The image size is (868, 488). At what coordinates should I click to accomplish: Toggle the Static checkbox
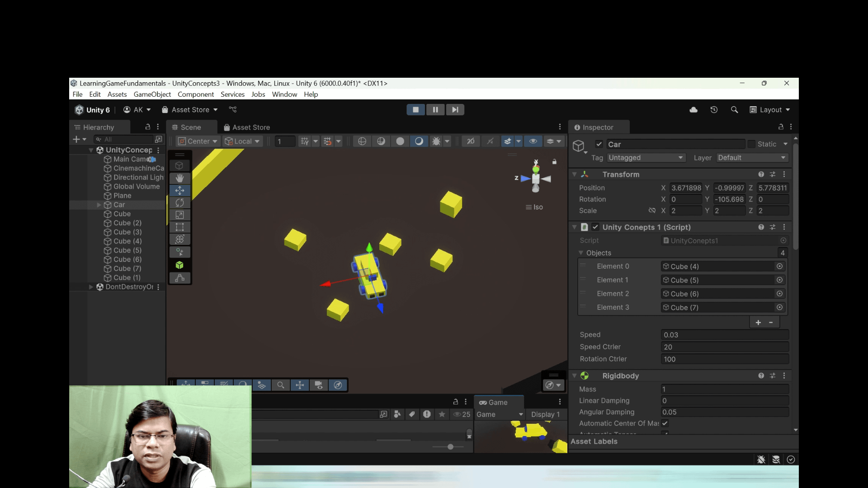pos(751,144)
